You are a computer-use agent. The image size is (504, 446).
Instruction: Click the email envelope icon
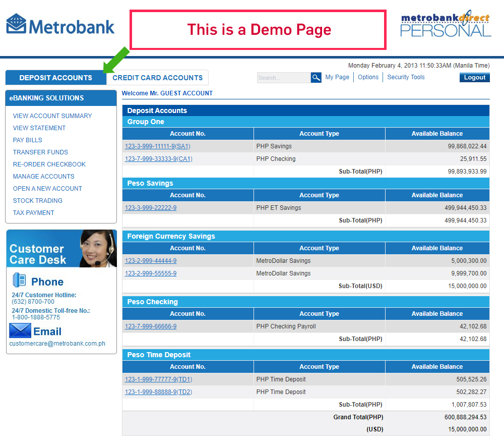pos(20,330)
